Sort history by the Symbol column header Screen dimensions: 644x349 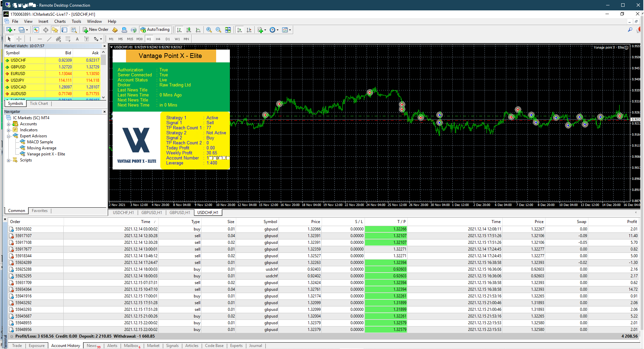(257, 222)
